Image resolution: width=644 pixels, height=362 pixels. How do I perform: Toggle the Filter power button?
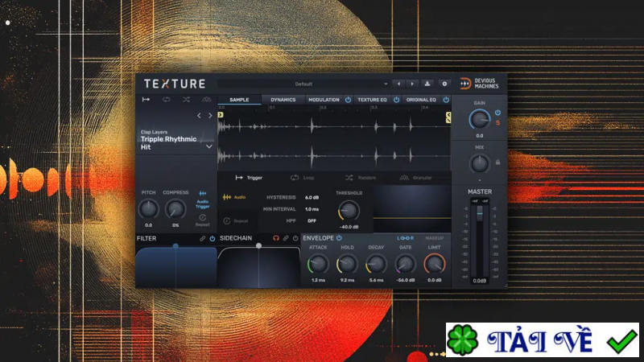(213, 238)
